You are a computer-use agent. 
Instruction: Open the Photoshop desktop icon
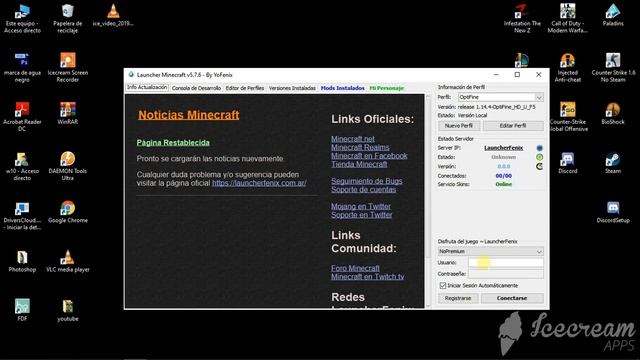[x=22, y=261]
